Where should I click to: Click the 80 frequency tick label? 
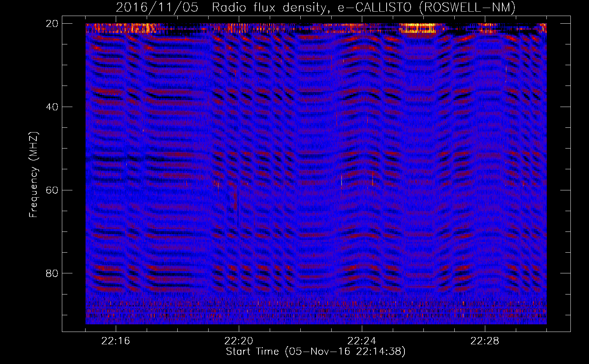point(52,273)
